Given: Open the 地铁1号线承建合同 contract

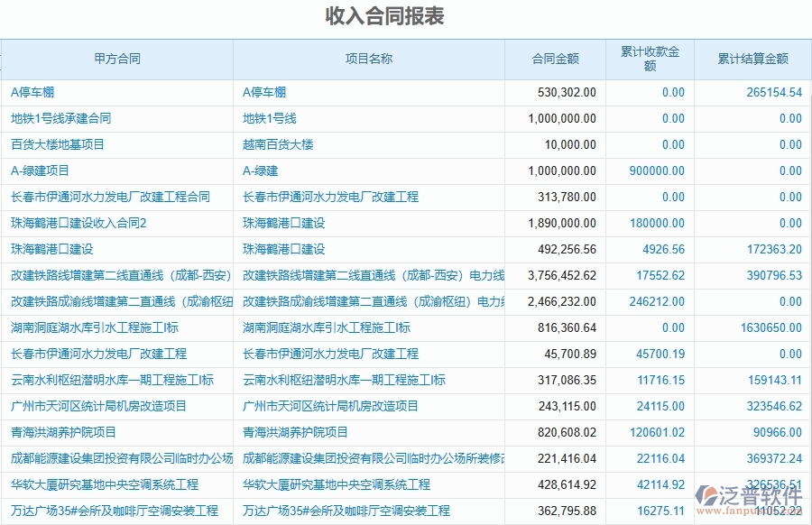Looking at the screenshot, I should coord(56,118).
